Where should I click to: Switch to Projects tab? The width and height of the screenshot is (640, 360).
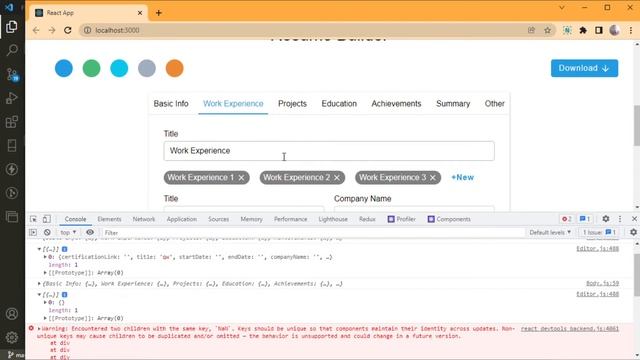coord(292,104)
